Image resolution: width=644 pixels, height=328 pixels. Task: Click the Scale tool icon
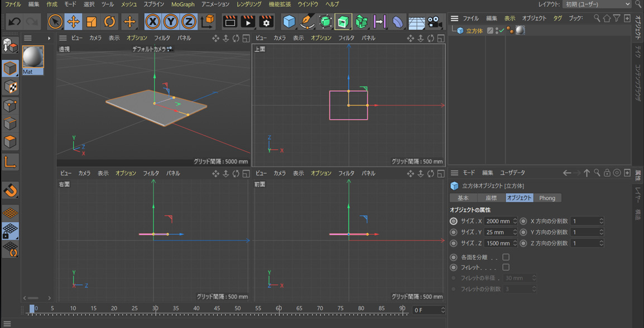click(x=92, y=22)
